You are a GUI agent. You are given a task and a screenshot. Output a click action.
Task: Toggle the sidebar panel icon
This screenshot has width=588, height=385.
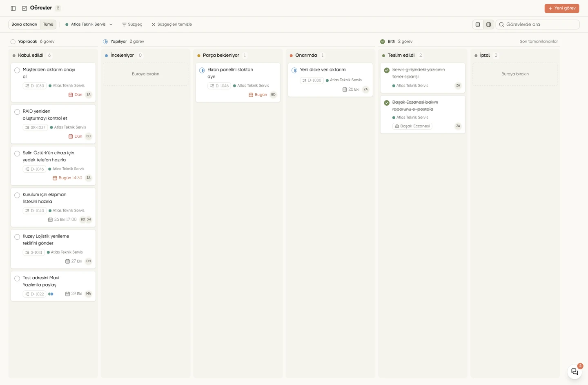coord(13,8)
